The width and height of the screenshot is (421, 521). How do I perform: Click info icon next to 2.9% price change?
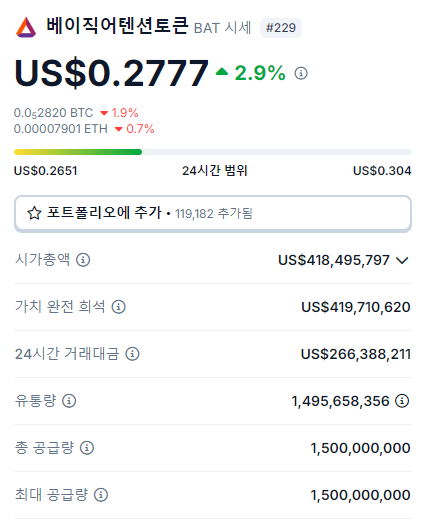coord(301,73)
